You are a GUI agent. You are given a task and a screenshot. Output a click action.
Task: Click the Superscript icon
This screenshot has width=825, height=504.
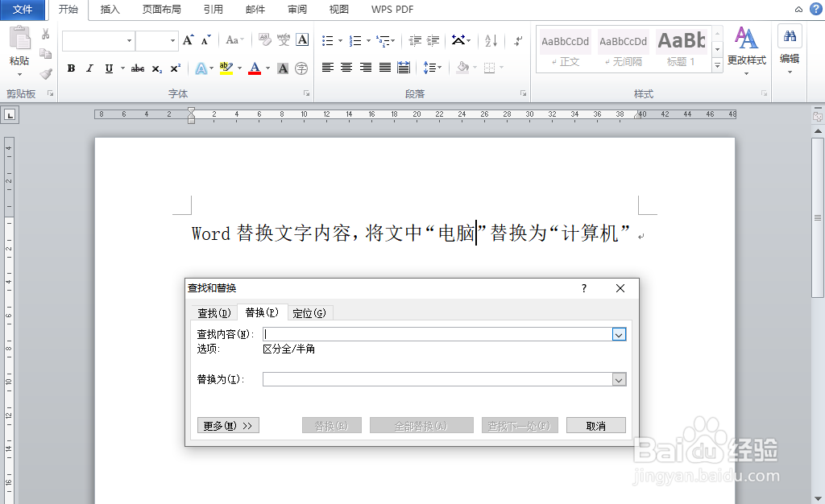coord(174,68)
